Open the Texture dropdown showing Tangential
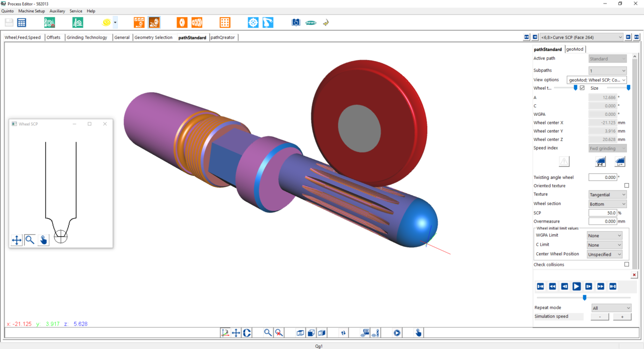 (x=608, y=194)
